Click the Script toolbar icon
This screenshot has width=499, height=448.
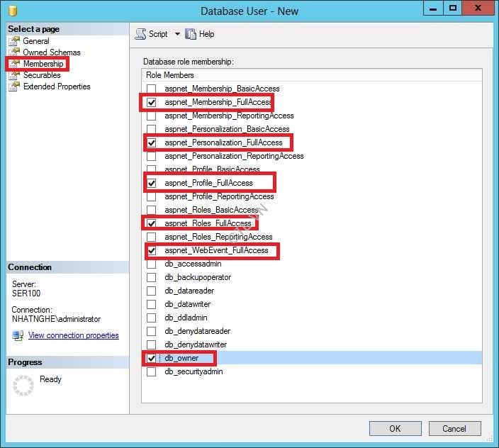tap(140, 34)
